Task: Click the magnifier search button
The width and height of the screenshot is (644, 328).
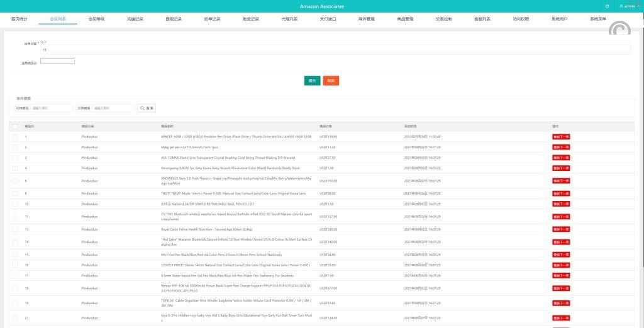Action: point(147,108)
